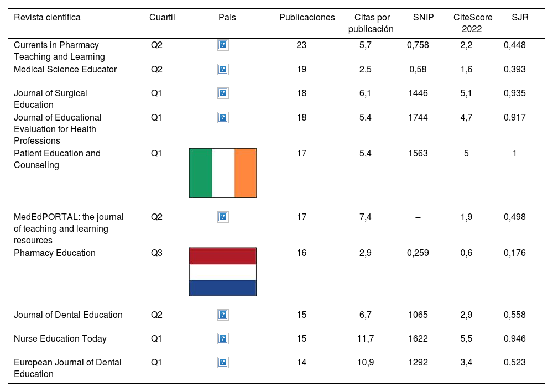Click the Citas por publicación column header
553x392 pixels.
(x=371, y=23)
